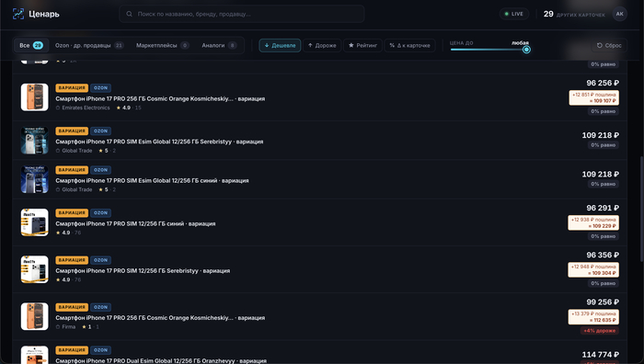Image resolution: width=644 pixels, height=364 pixels.
Task: Open iPhone 17 PRO SIM 12/256 ГБ Serebristyy title
Action: pos(143,271)
